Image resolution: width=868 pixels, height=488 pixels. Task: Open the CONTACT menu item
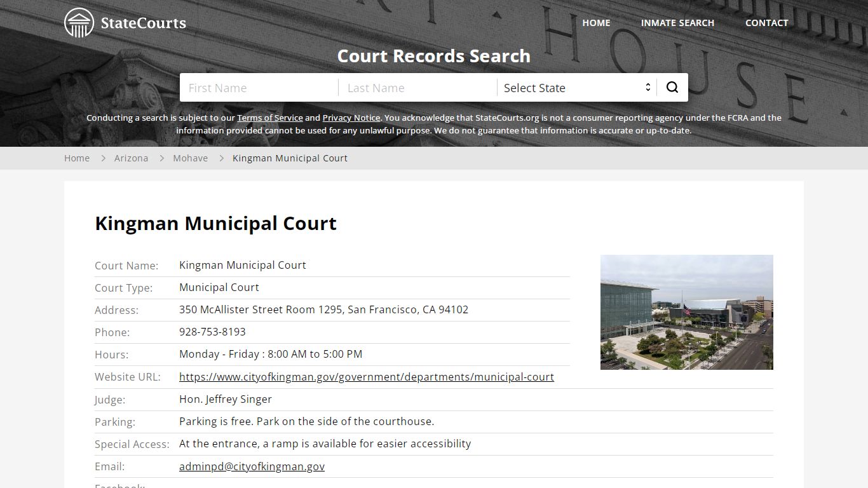[x=766, y=23]
